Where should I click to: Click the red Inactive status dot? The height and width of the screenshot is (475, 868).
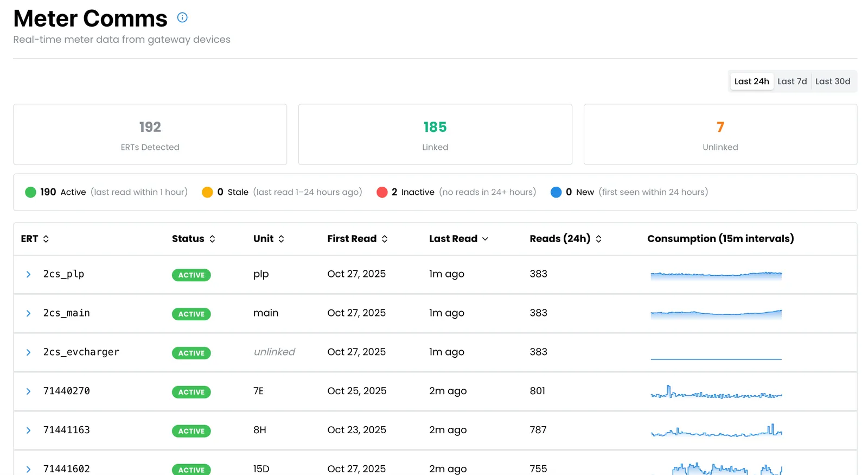382,192
